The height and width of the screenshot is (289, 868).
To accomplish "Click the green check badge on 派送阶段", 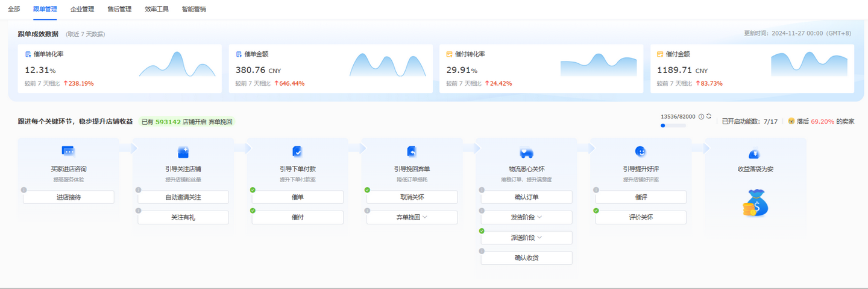I will 482,231.
